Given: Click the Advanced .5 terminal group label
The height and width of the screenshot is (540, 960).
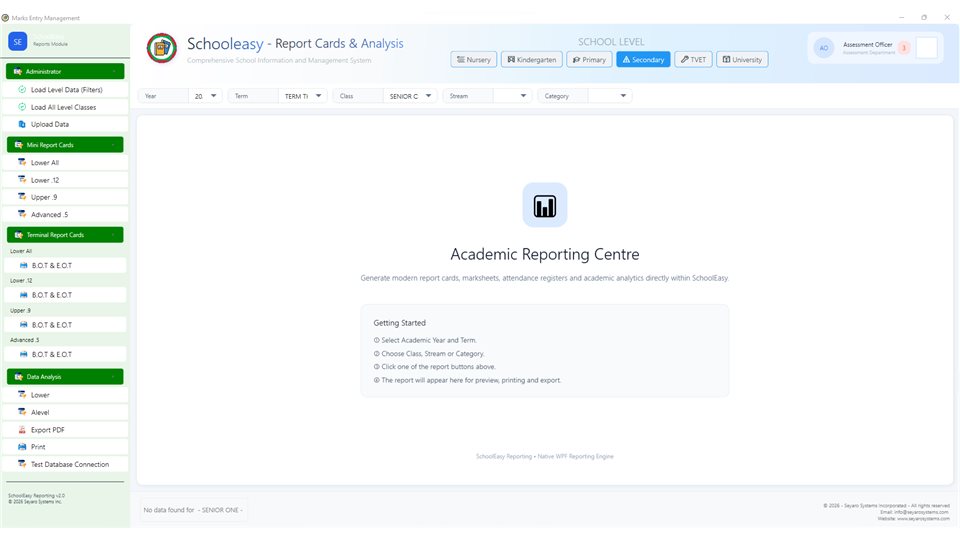Looking at the screenshot, I should pos(24,340).
